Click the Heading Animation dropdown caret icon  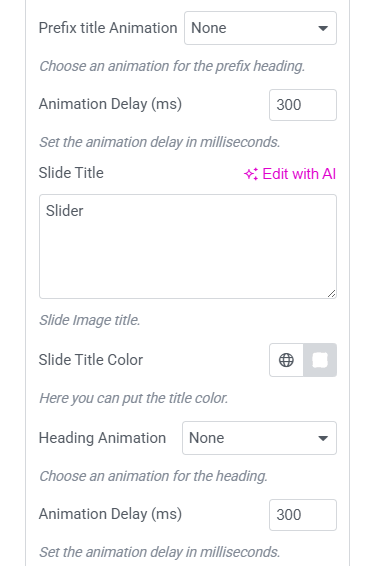point(323,438)
